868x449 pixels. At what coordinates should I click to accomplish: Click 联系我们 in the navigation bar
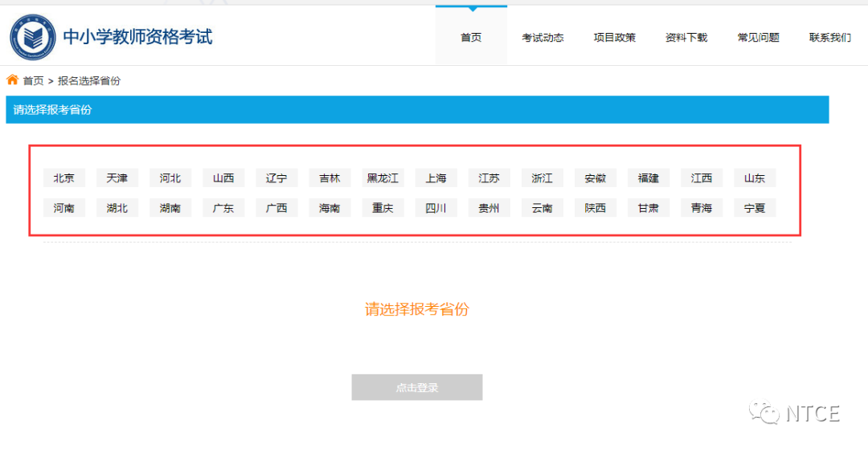pos(829,38)
